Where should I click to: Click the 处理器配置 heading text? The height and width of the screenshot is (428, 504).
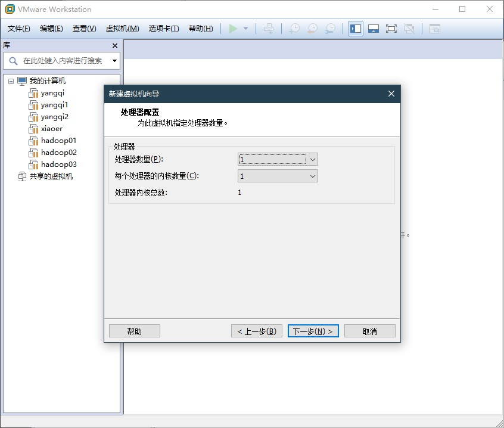click(x=140, y=112)
